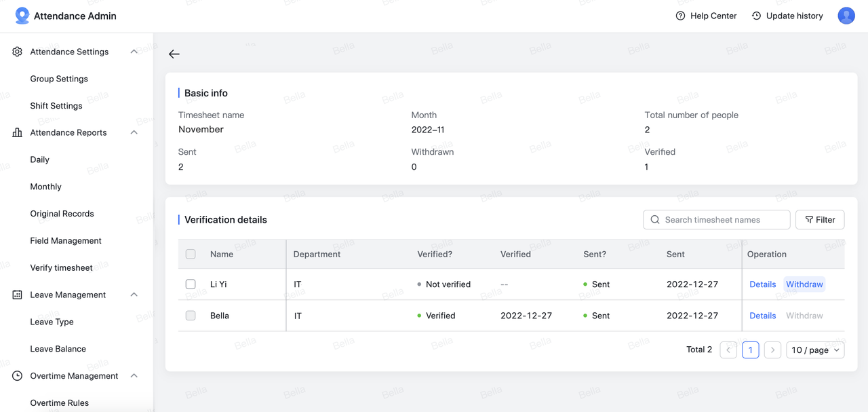
Task: Open the user profile avatar
Action: coord(846,16)
